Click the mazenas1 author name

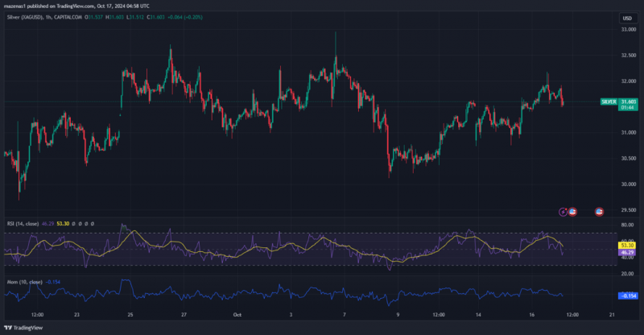pyautogui.click(x=14, y=6)
